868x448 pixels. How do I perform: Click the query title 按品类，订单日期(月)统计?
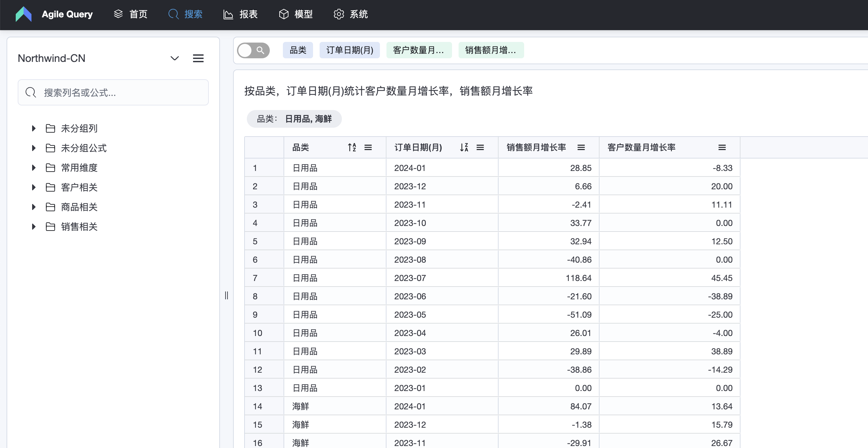point(388,91)
